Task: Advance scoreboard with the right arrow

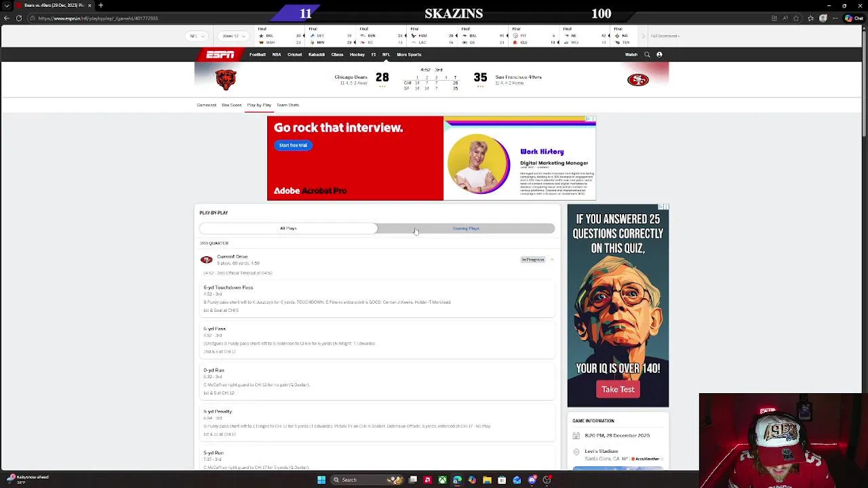Action: pyautogui.click(x=644, y=36)
